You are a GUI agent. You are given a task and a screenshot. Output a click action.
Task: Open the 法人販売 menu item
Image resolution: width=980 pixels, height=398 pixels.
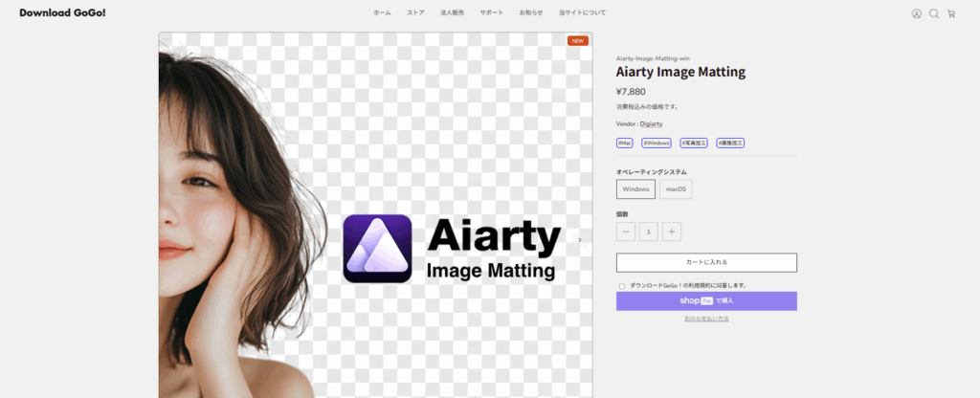pyautogui.click(x=452, y=12)
